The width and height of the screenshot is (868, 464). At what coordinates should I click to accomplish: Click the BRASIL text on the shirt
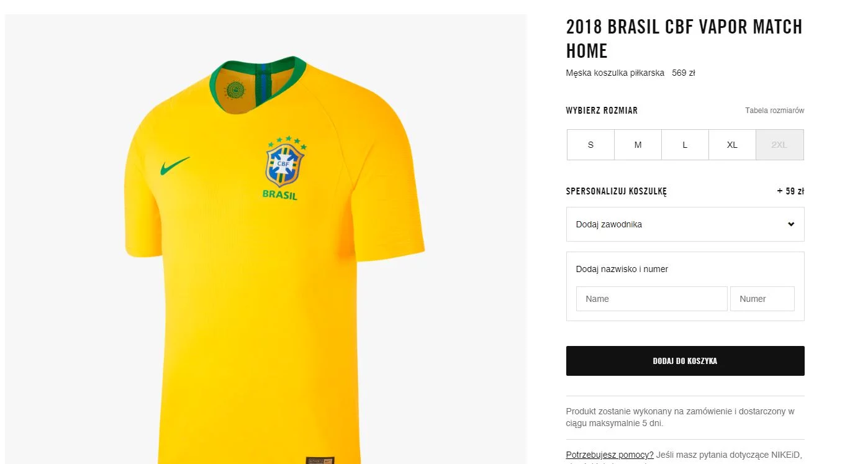coord(280,195)
